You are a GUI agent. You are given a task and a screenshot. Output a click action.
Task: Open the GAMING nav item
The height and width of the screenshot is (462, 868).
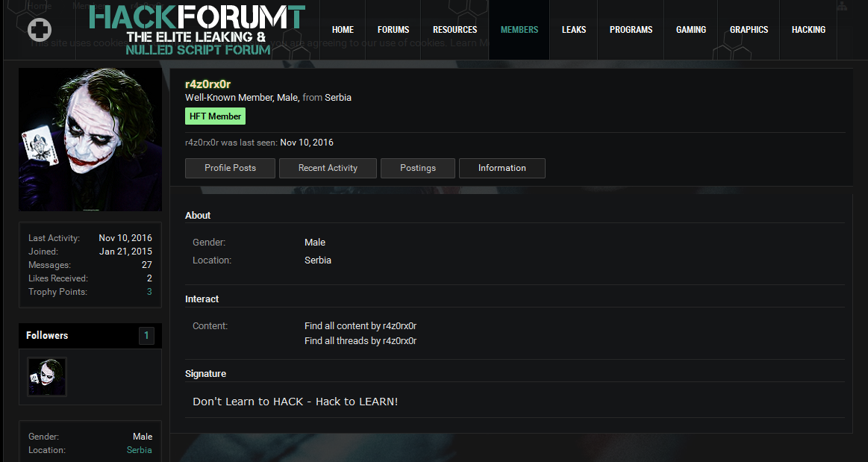tap(691, 30)
